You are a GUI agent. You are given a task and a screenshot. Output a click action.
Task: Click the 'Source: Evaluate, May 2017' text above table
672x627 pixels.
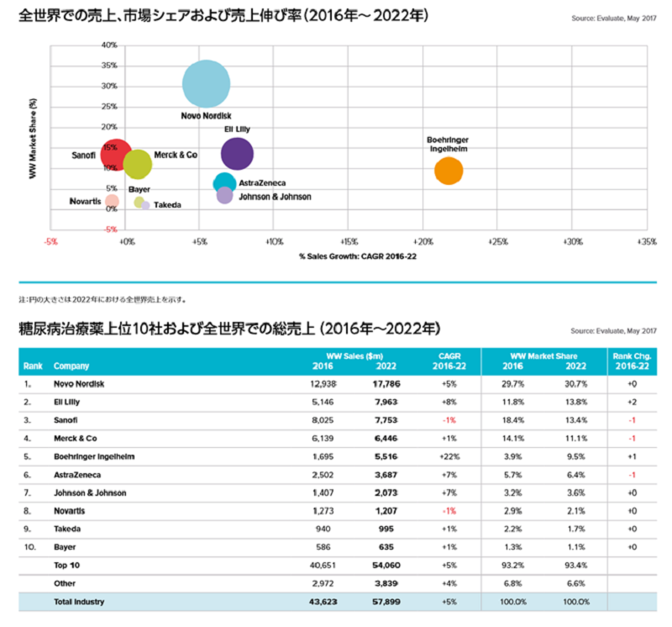(x=613, y=331)
